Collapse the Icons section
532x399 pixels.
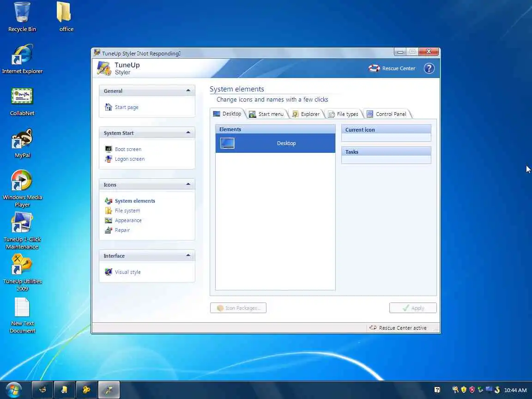(188, 184)
